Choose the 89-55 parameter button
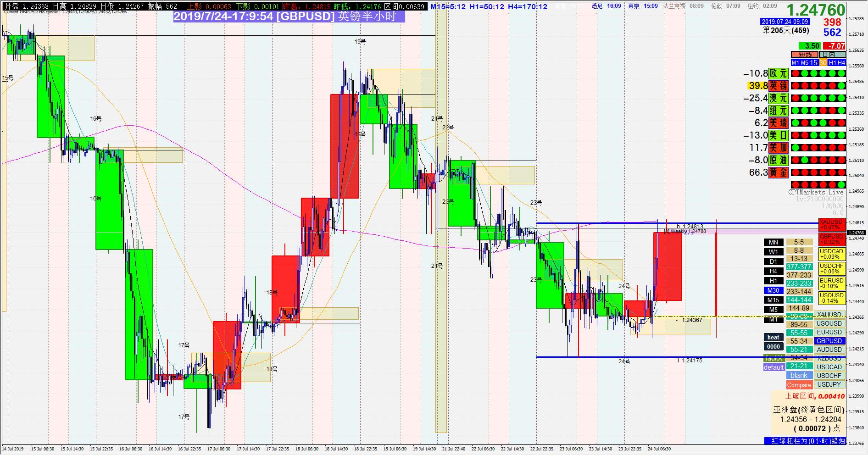This screenshot has height=455, width=868. point(799,325)
